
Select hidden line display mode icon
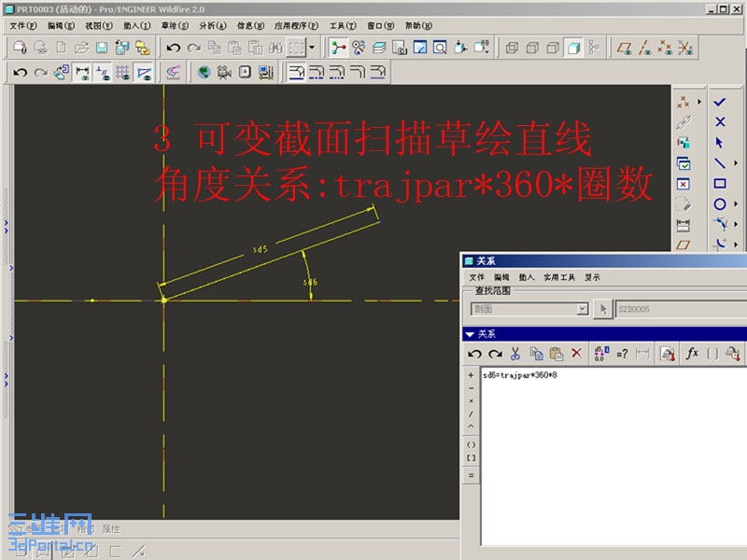point(532,48)
